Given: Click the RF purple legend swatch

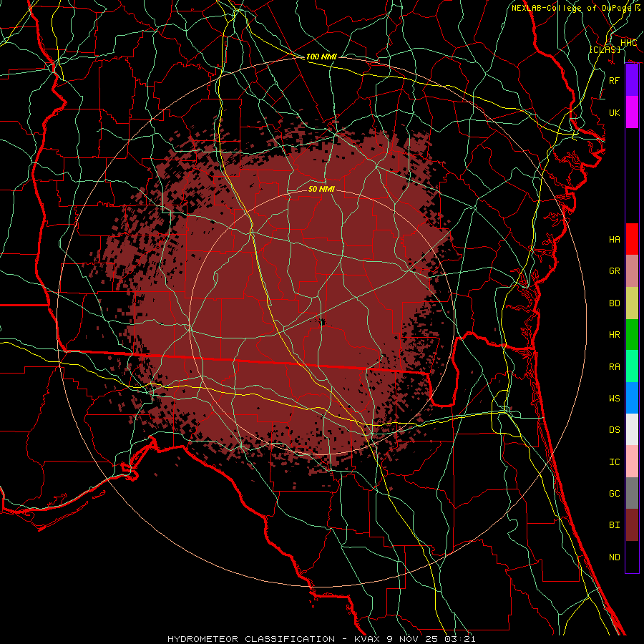Looking at the screenshot, I should pos(632,80).
